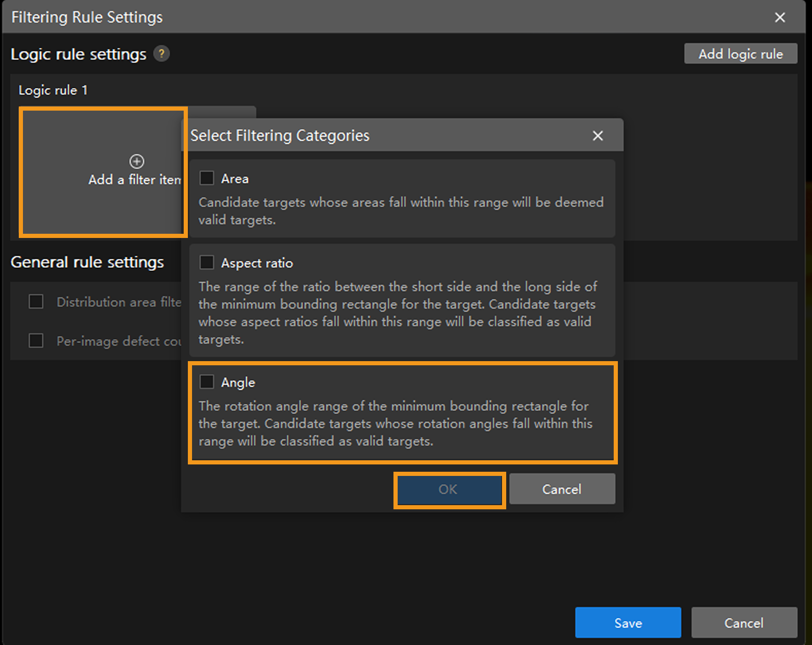812x645 pixels.
Task: Close the Filtering Rule Settings window
Action: 780,17
